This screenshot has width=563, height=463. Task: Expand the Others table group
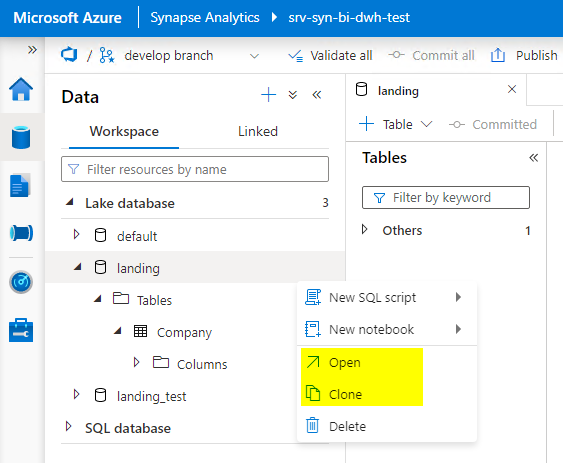coord(364,229)
